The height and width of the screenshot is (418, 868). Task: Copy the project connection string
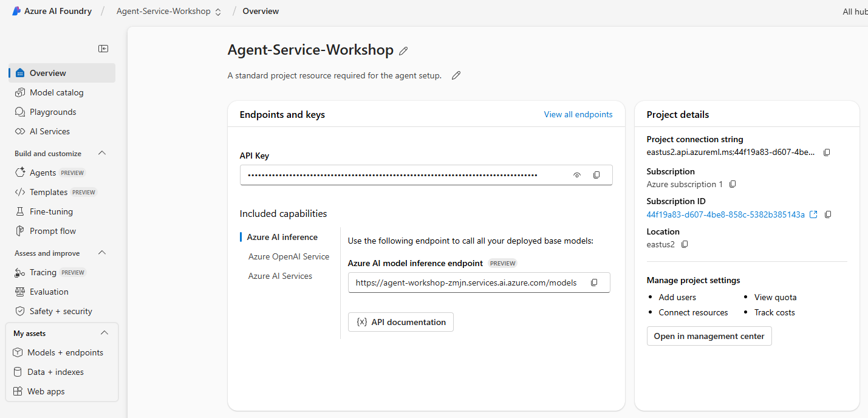click(x=827, y=152)
